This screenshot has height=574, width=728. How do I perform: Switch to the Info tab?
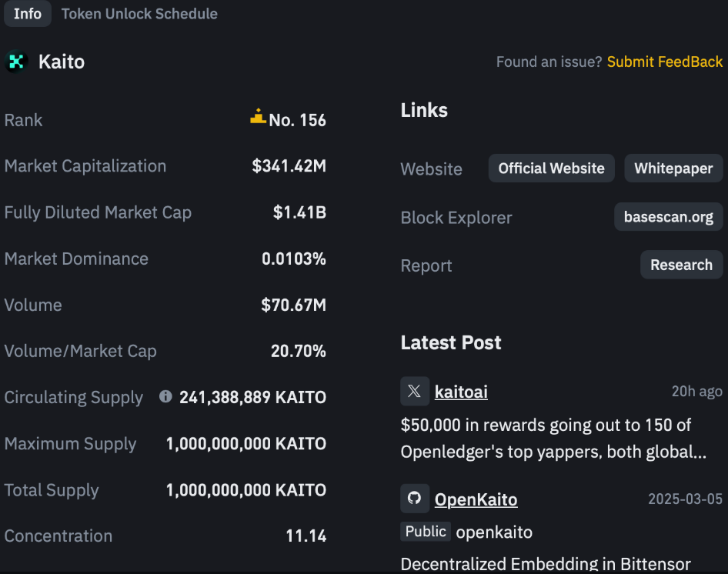pos(28,14)
